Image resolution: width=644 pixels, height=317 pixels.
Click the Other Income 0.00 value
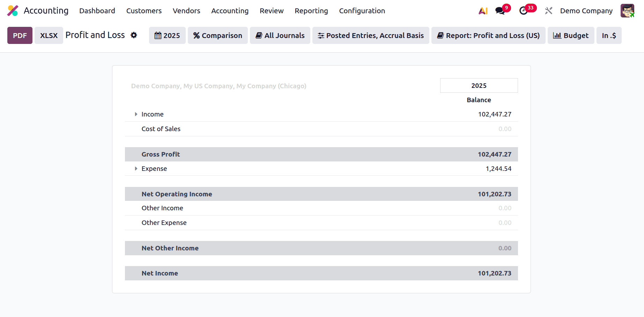coord(505,208)
